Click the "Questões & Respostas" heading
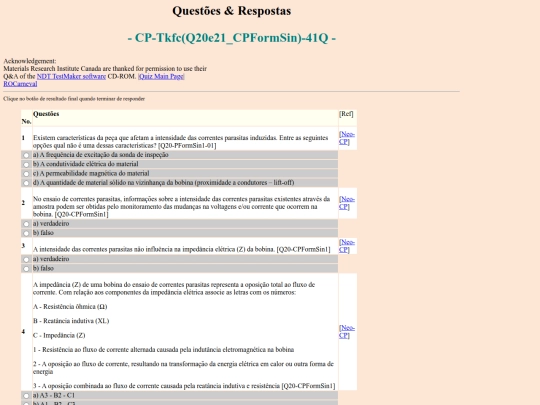The image size is (540, 405). 232,11
